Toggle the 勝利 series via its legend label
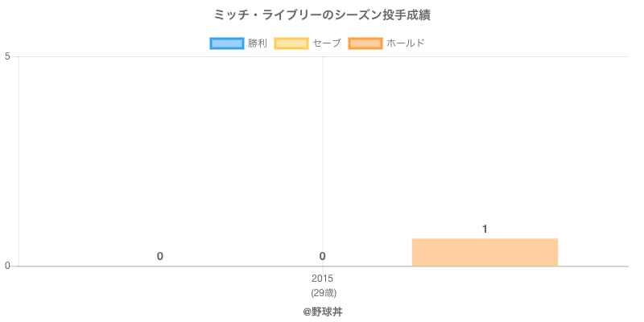The height and width of the screenshot is (322, 644). coord(258,43)
